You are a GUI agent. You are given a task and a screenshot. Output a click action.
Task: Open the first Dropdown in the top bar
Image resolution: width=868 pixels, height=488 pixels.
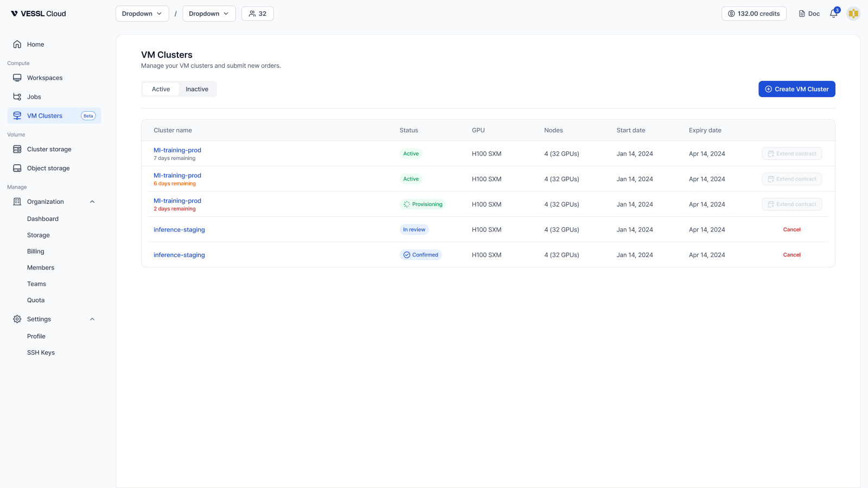pos(142,14)
